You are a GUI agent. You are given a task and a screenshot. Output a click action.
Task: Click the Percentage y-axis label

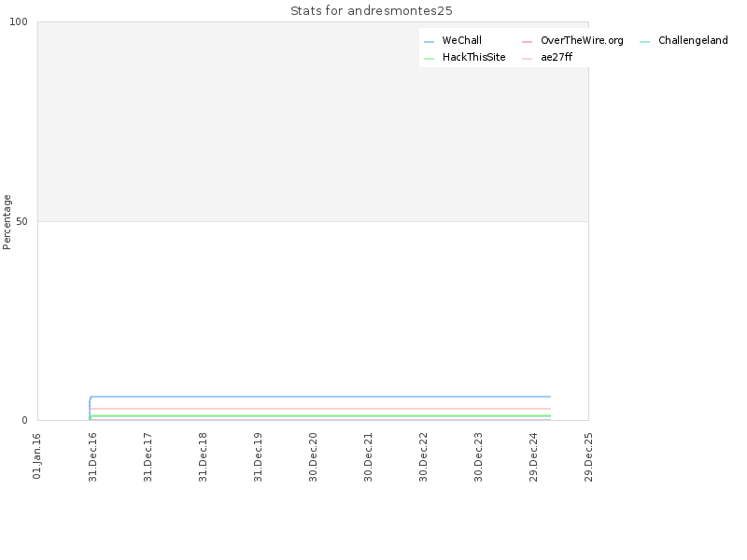coord(7,222)
